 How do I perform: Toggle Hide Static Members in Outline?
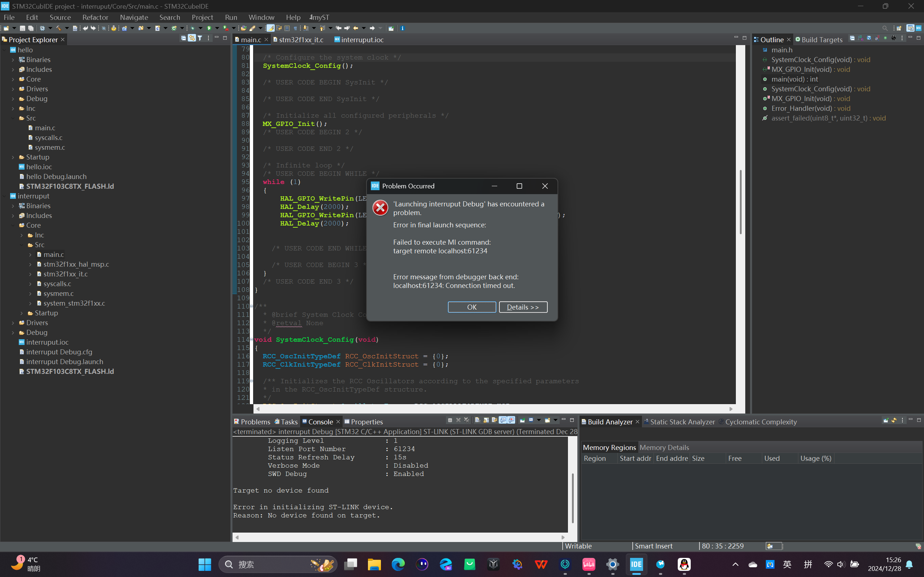tap(877, 38)
